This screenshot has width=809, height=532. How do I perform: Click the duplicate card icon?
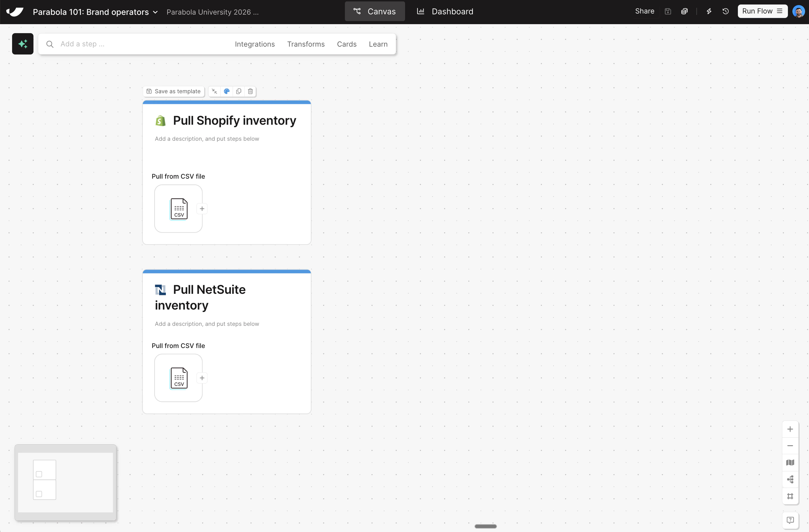coord(239,91)
